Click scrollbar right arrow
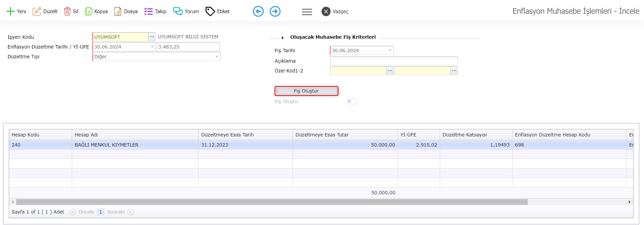This screenshot has width=644, height=225. [630, 202]
